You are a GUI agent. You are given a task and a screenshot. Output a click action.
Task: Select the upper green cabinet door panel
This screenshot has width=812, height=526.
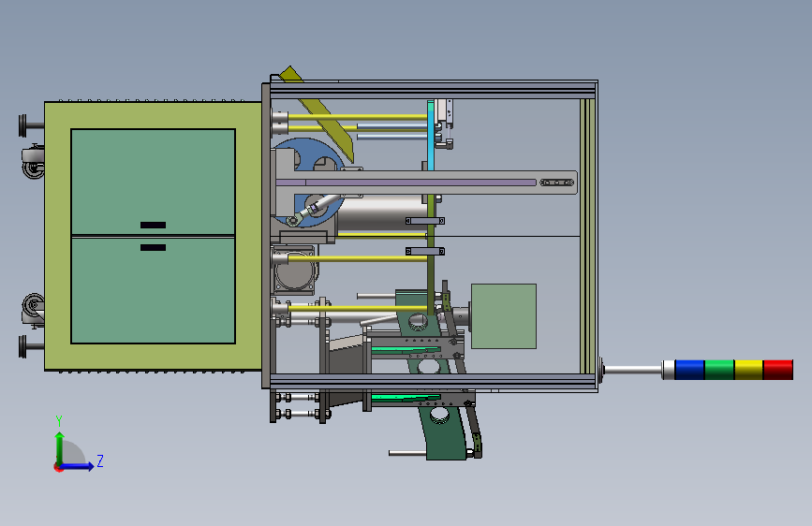click(154, 182)
